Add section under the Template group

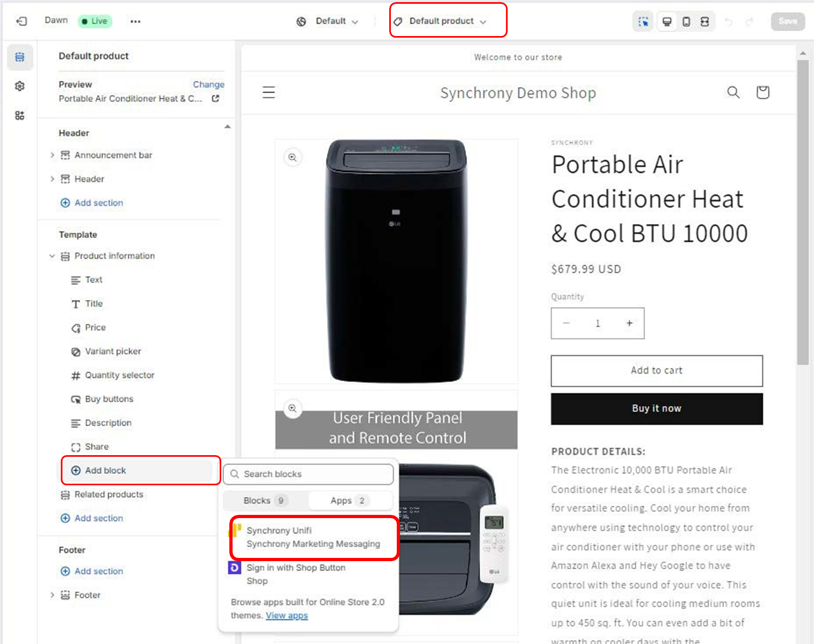(92, 518)
